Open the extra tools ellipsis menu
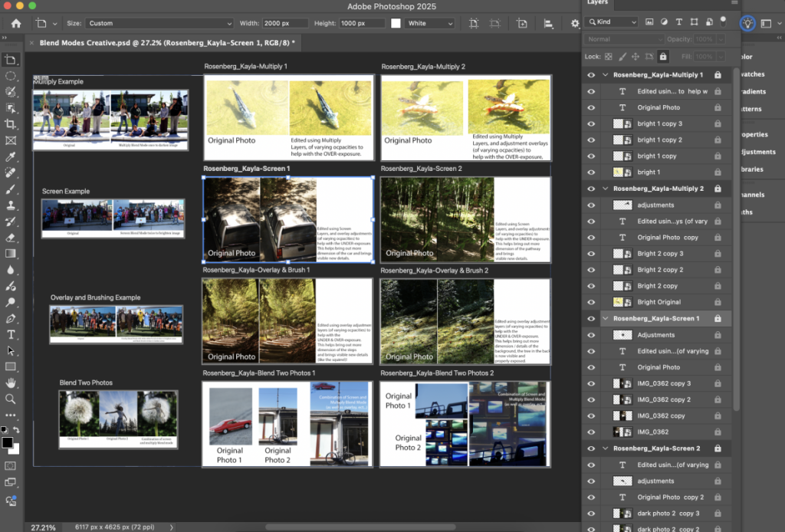 [x=10, y=415]
